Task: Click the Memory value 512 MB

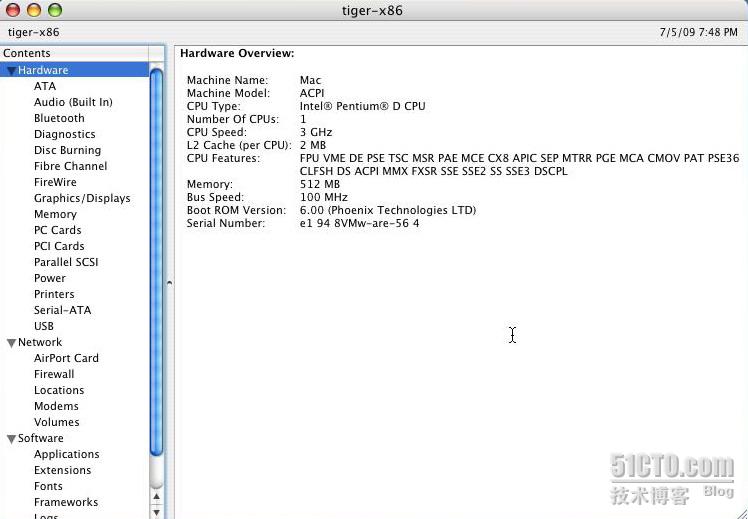Action: pyautogui.click(x=320, y=184)
